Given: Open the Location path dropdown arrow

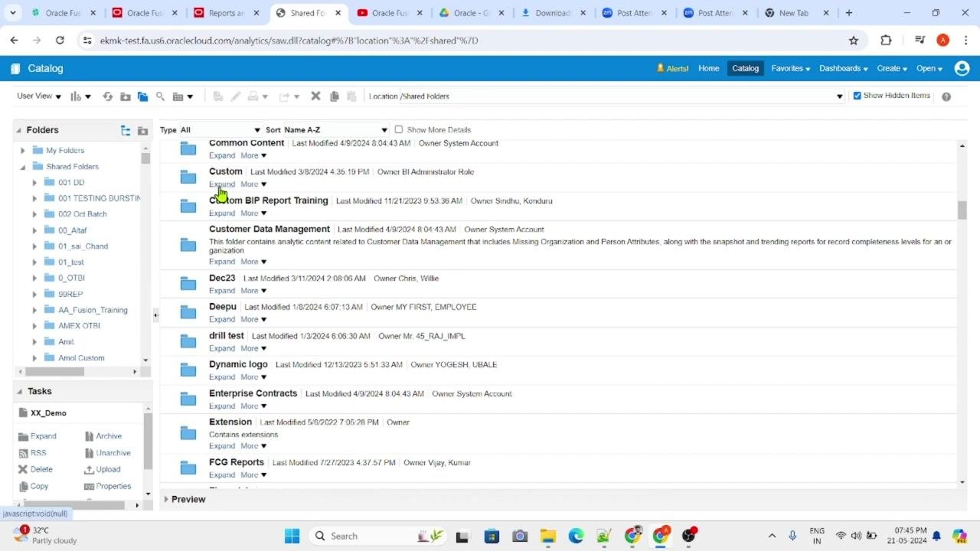Looking at the screenshot, I should click(839, 96).
